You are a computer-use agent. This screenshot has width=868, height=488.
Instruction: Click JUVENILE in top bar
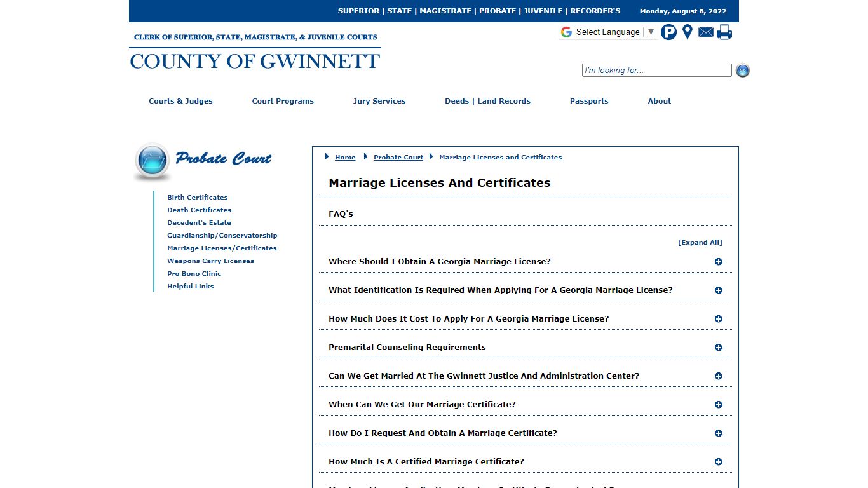pos(543,11)
